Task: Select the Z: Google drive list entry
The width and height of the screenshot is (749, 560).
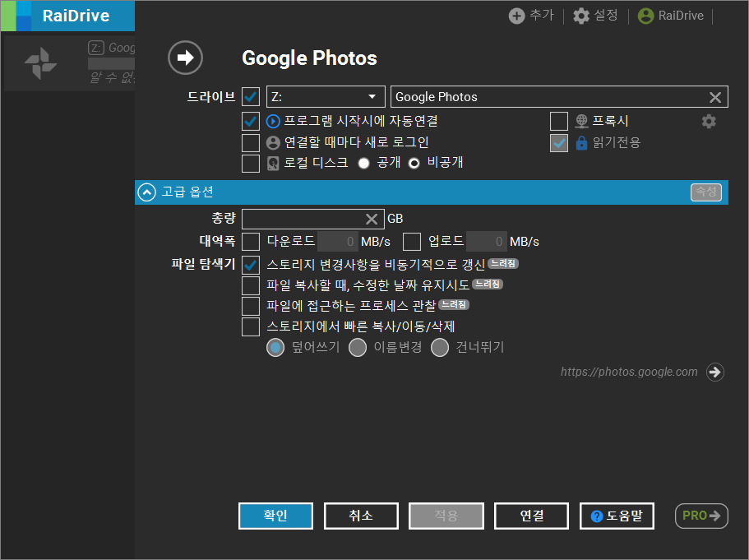Action: click(x=70, y=63)
